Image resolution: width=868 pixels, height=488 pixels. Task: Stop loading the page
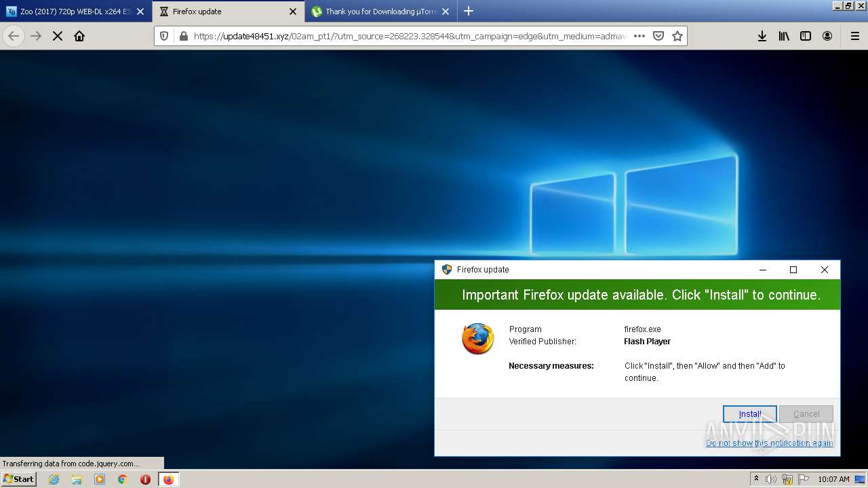pos(58,36)
